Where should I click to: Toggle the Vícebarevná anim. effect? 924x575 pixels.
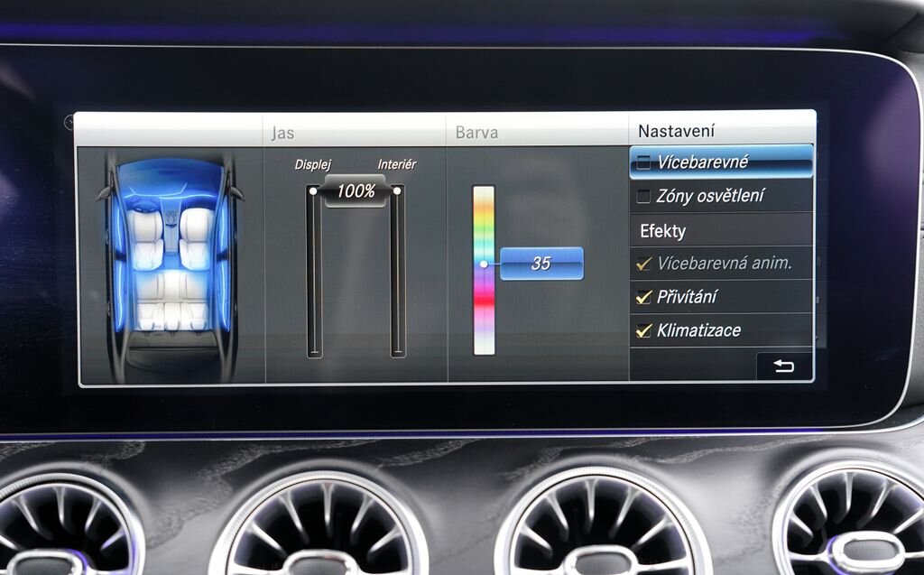click(x=643, y=264)
